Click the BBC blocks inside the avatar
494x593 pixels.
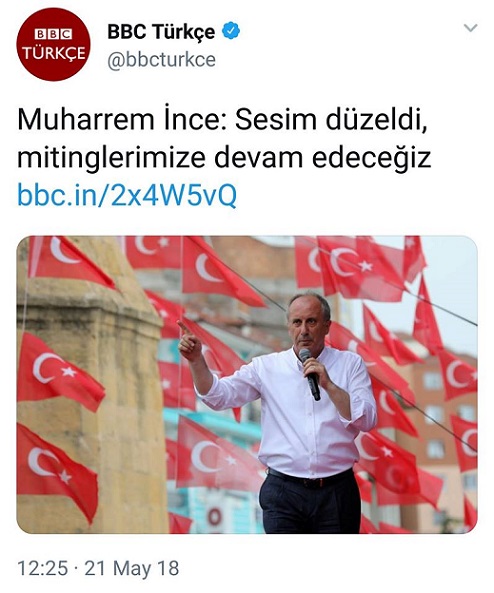tap(53, 35)
